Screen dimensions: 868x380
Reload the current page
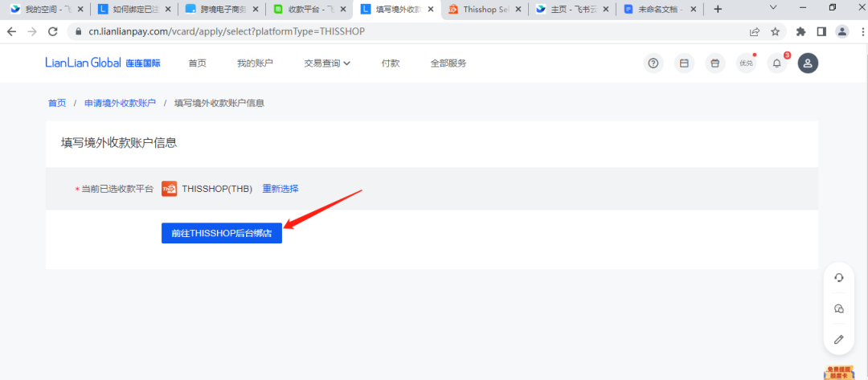53,31
